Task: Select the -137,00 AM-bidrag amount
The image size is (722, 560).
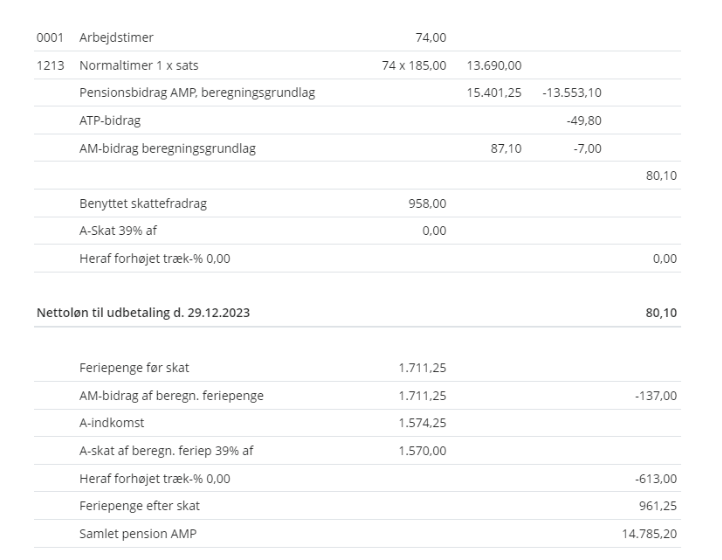Action: pyautogui.click(x=655, y=396)
